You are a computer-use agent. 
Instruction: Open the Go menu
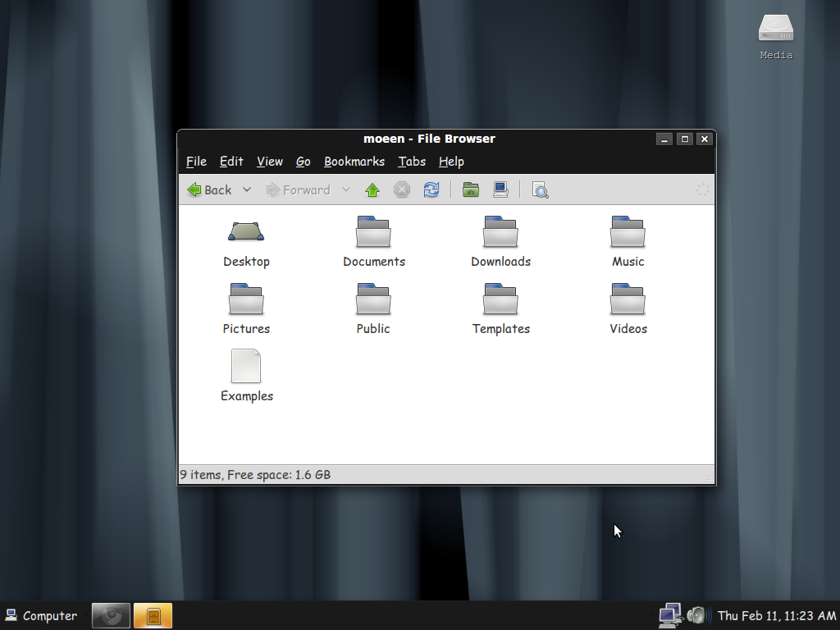point(304,162)
